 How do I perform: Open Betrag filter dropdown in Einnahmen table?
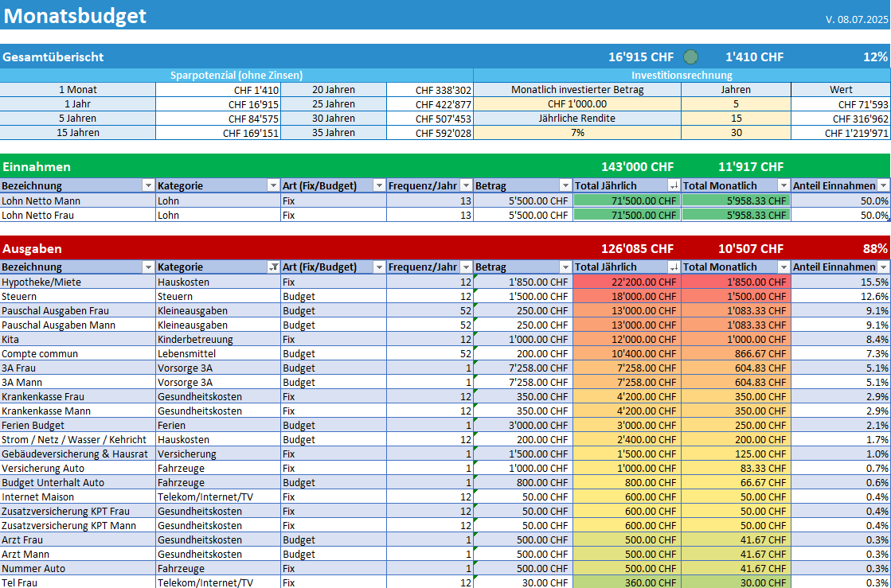[565, 185]
